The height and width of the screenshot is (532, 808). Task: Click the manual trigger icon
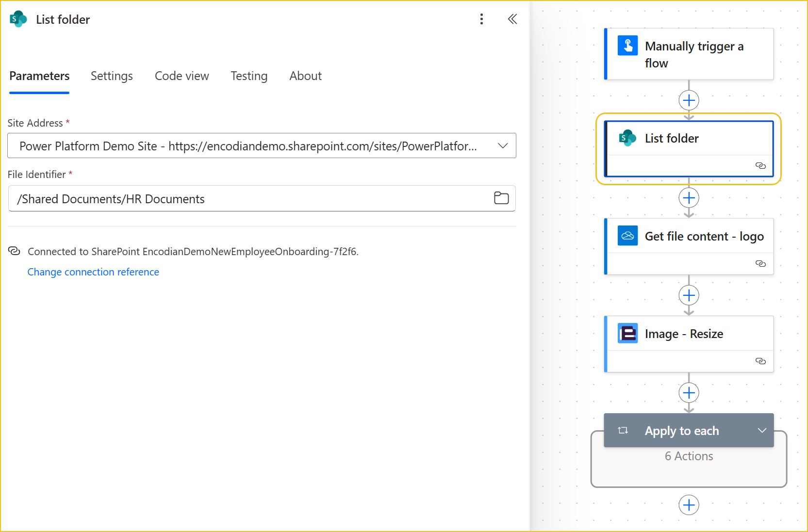coord(627,46)
